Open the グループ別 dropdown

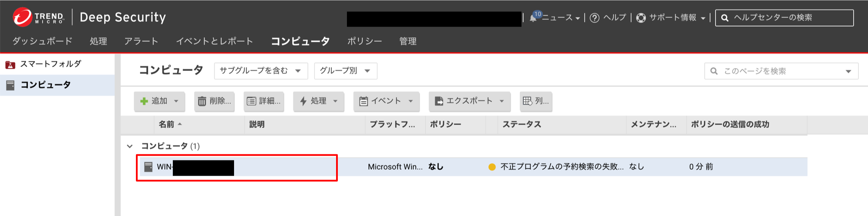tap(346, 71)
